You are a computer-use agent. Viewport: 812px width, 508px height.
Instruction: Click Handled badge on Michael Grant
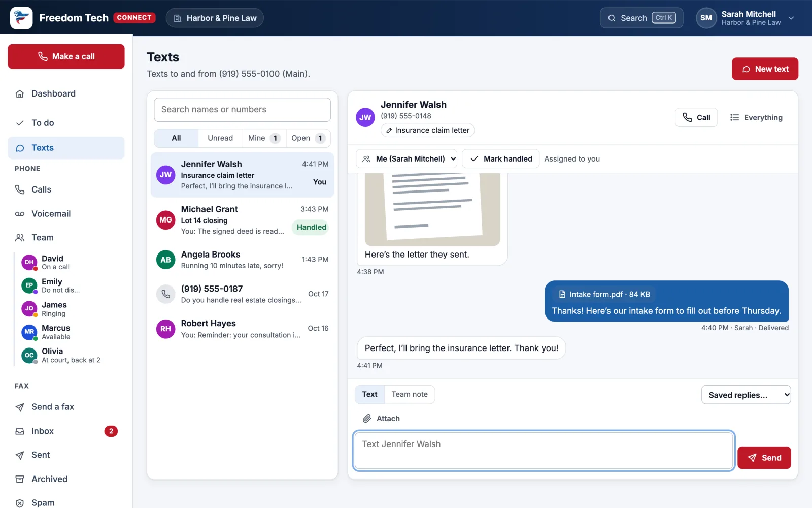pyautogui.click(x=311, y=227)
